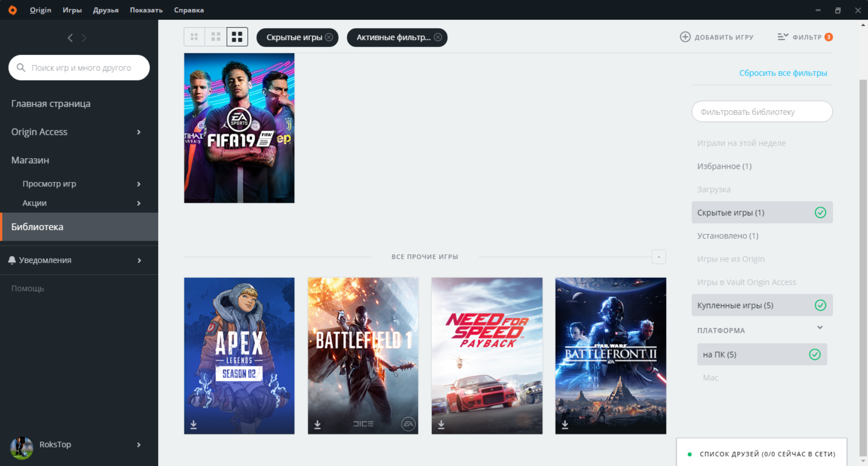Toggle the 'Скрытые игры (1)' filter checkmark

point(821,213)
